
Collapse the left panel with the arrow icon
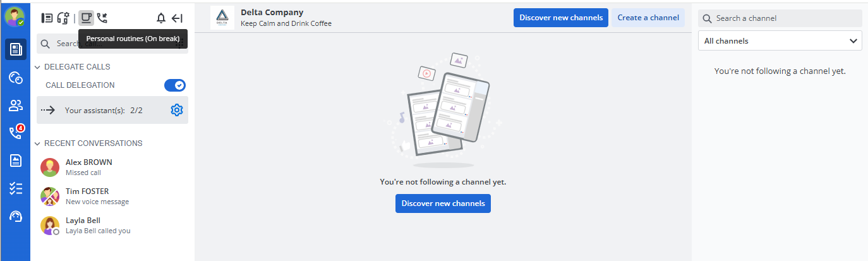[x=178, y=18]
